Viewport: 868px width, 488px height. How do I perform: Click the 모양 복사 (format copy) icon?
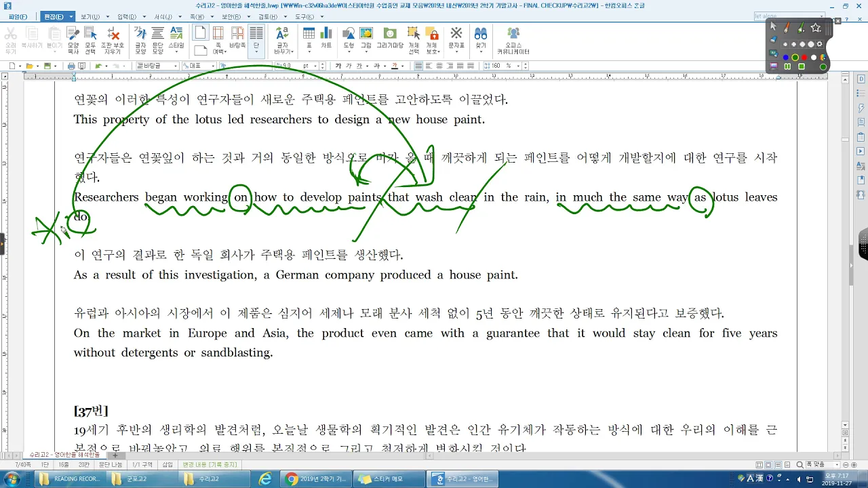point(73,40)
